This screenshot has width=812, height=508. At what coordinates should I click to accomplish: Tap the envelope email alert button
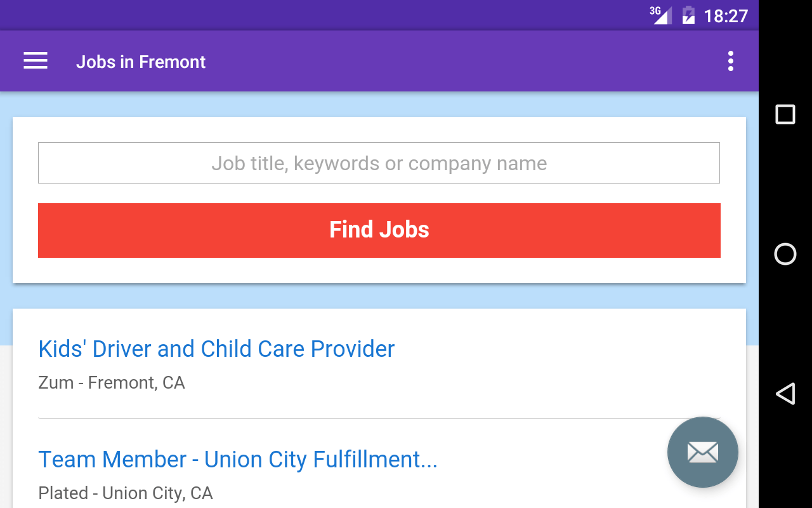[x=702, y=452]
